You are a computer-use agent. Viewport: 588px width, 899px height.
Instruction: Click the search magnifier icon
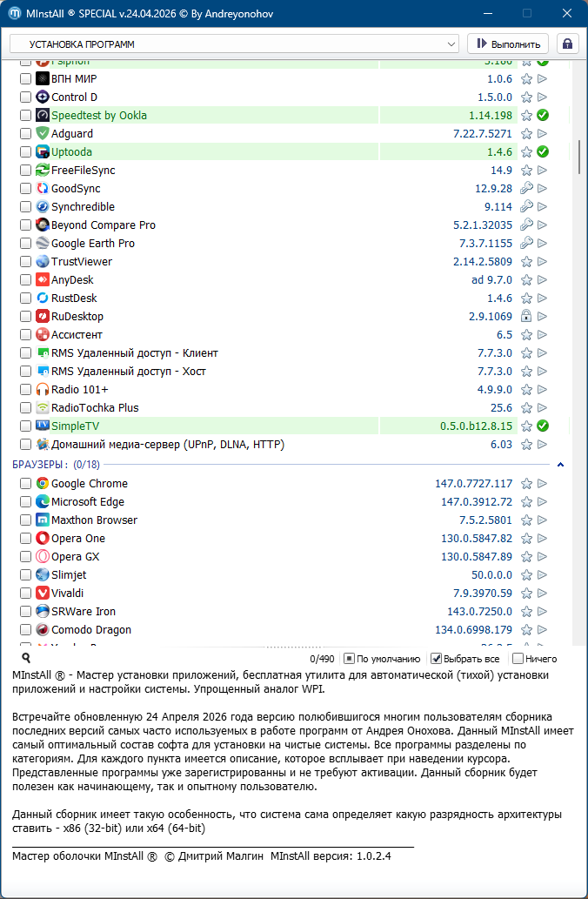point(26,659)
